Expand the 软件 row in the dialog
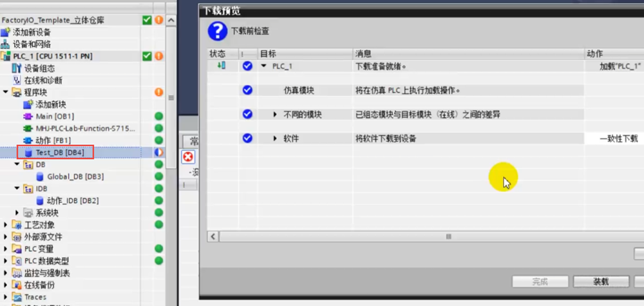This screenshot has height=306, width=644. 275,139
